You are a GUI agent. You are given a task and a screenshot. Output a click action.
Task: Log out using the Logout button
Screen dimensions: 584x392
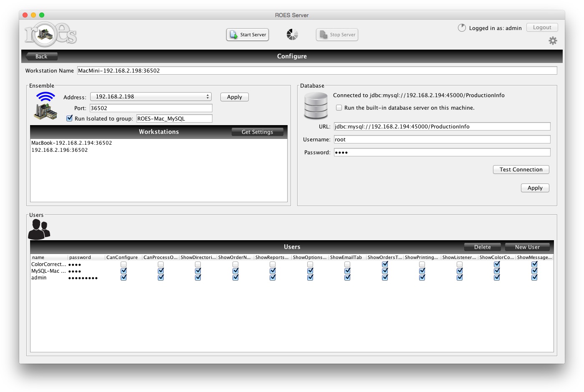coord(542,27)
